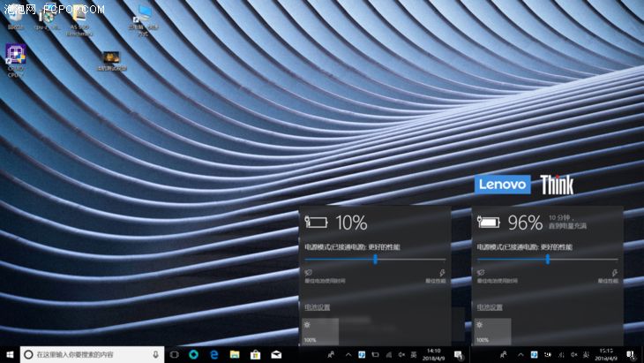Screen dimensions: 644x363
Task: Launch Microsoft Edge from the taskbar
Action: click(214, 354)
